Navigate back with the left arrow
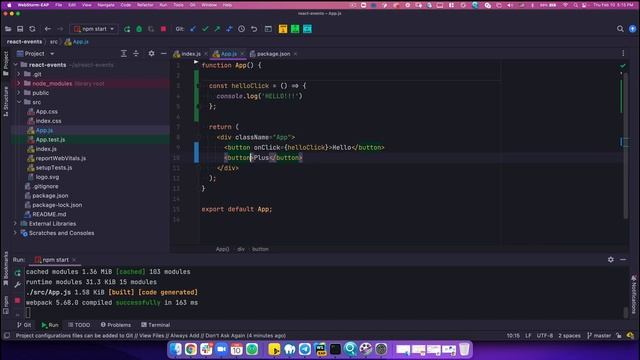The height and width of the screenshot is (360, 640). 48,29
